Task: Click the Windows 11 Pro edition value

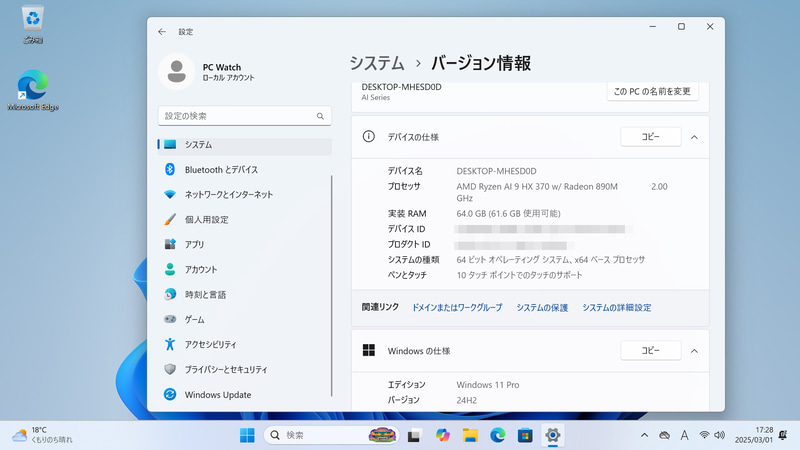Action: [488, 385]
